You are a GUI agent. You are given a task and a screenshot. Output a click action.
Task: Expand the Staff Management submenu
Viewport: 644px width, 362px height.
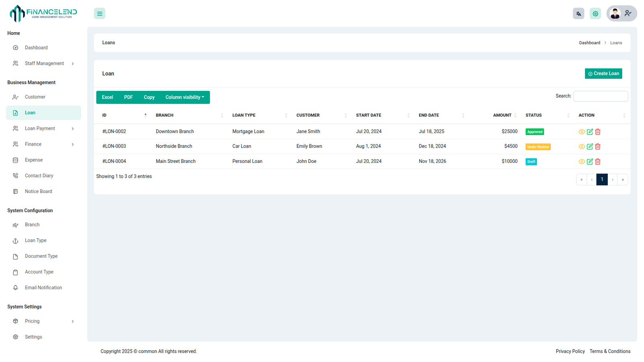[43, 64]
